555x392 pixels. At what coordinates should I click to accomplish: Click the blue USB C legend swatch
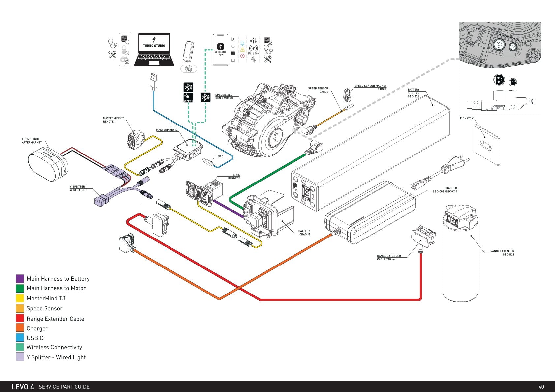click(x=20, y=338)
